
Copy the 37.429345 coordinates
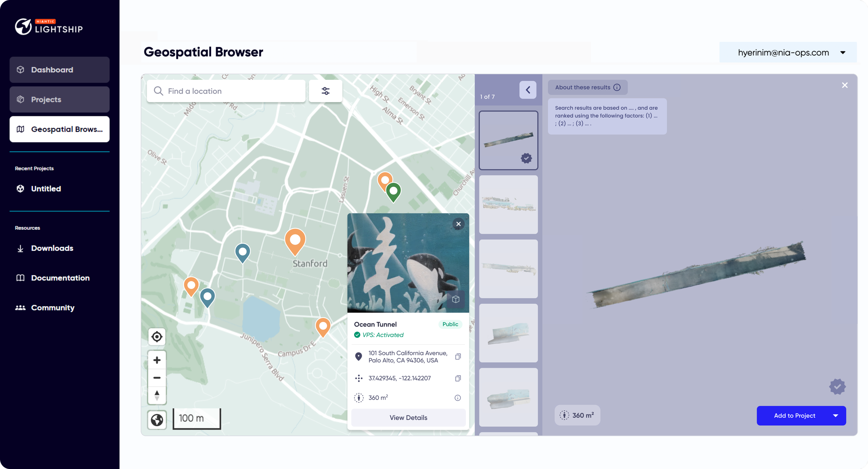[x=458, y=378]
